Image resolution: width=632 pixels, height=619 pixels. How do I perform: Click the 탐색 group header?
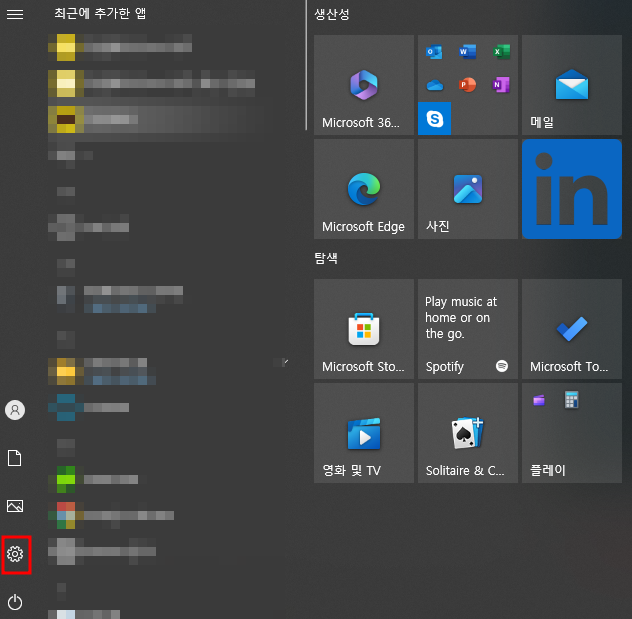[326, 258]
